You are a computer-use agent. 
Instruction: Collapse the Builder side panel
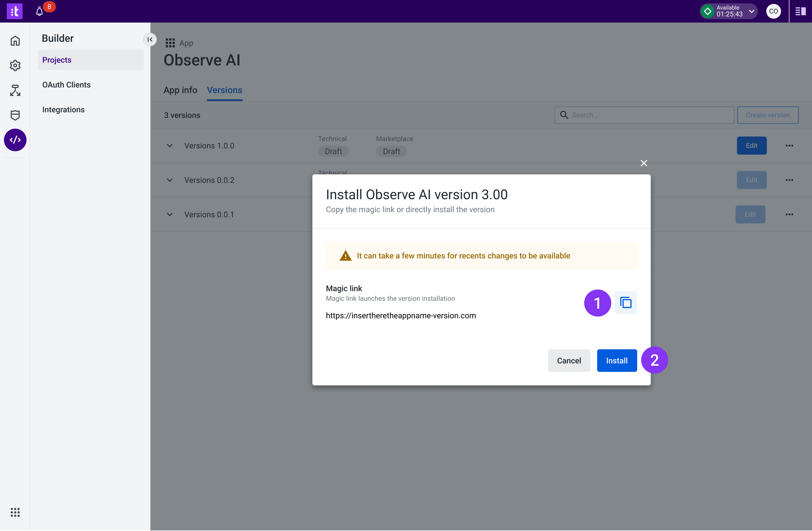(x=150, y=40)
